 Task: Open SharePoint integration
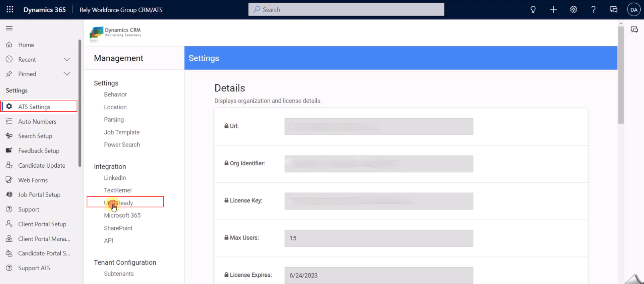coord(118,228)
